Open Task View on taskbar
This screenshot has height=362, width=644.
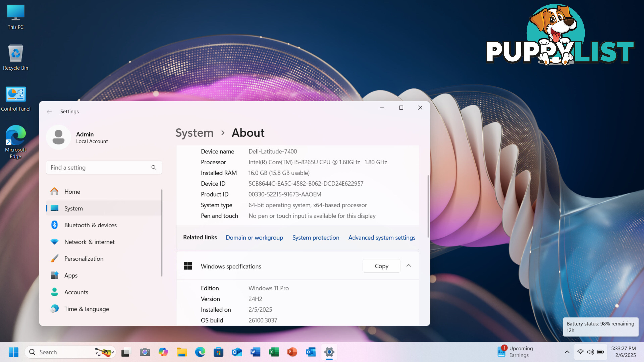126,352
